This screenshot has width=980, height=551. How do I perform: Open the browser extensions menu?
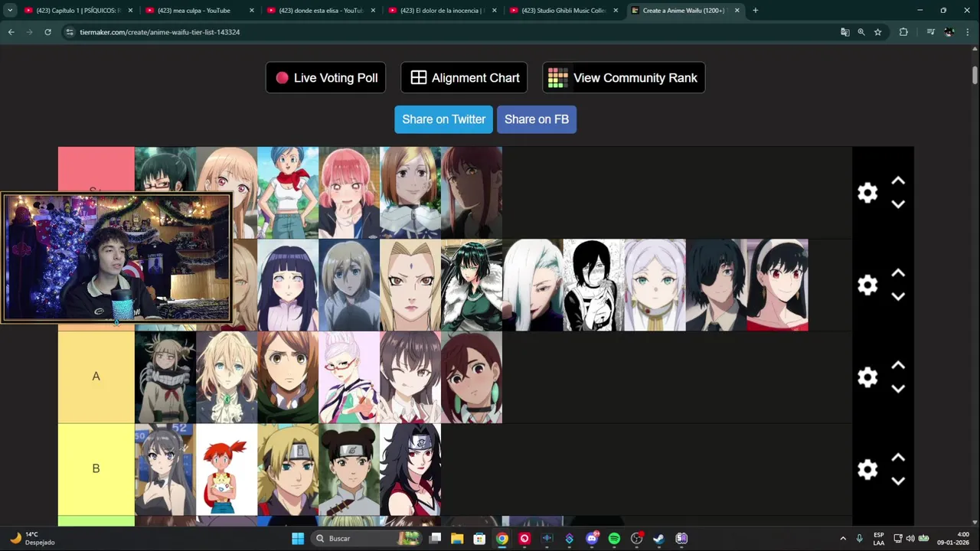pyautogui.click(x=903, y=32)
